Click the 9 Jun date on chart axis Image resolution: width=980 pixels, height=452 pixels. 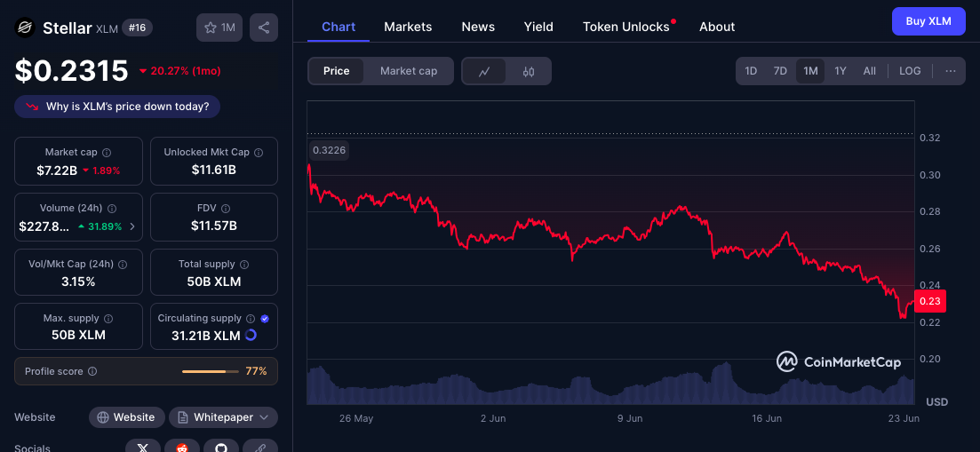pyautogui.click(x=630, y=418)
